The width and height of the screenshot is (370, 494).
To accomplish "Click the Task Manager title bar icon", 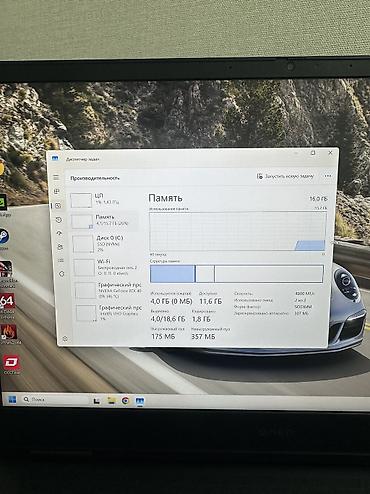I will [x=55, y=158].
